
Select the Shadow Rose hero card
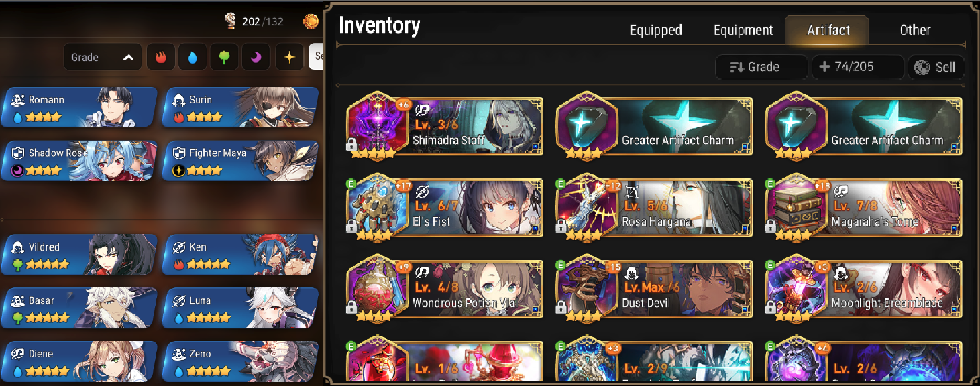click(80, 161)
